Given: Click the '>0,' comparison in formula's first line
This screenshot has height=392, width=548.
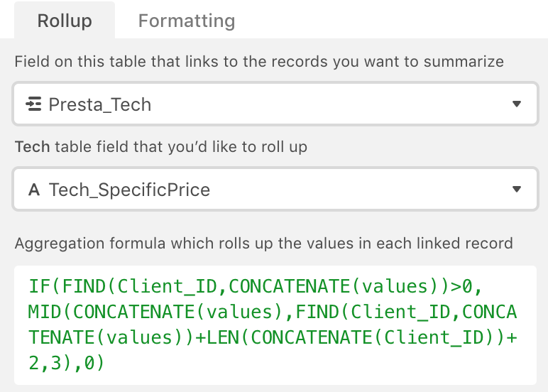Looking at the screenshot, I should [466, 286].
